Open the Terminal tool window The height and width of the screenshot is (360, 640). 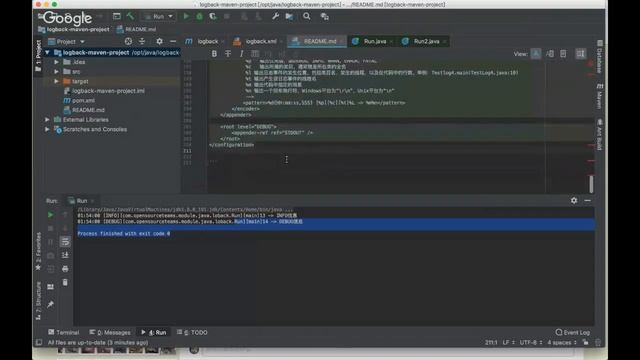[63, 332]
